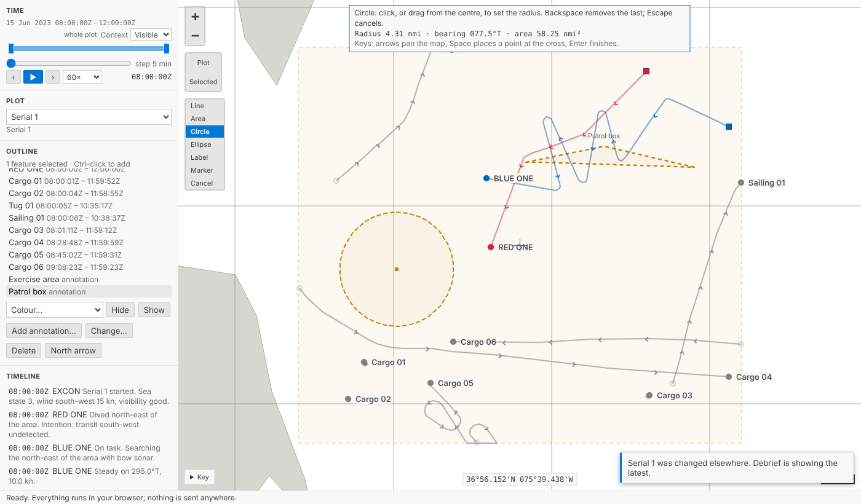861x504 pixels.
Task: Select the Cargo 03 vessel dot
Action: (649, 395)
